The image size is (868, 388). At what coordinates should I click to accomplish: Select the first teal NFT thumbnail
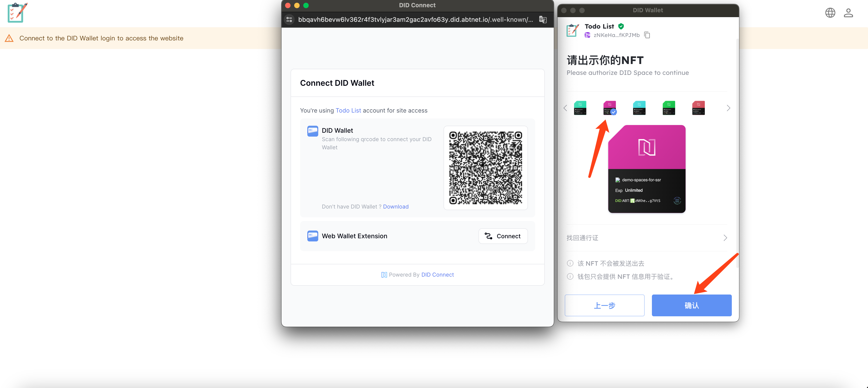coord(580,108)
